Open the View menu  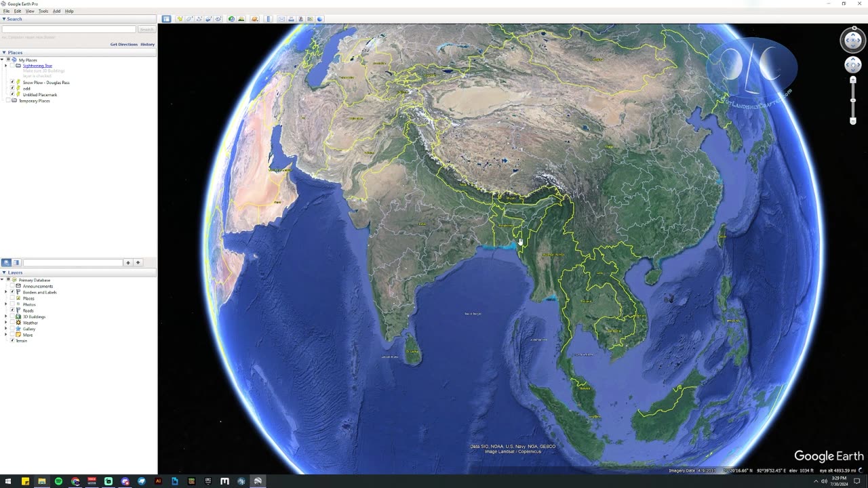click(x=30, y=12)
